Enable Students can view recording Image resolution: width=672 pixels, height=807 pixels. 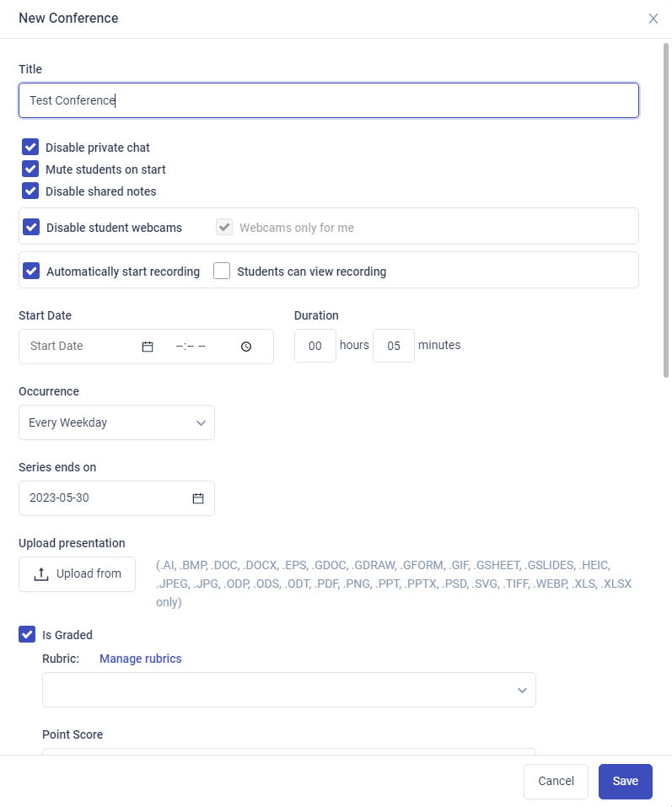[222, 271]
